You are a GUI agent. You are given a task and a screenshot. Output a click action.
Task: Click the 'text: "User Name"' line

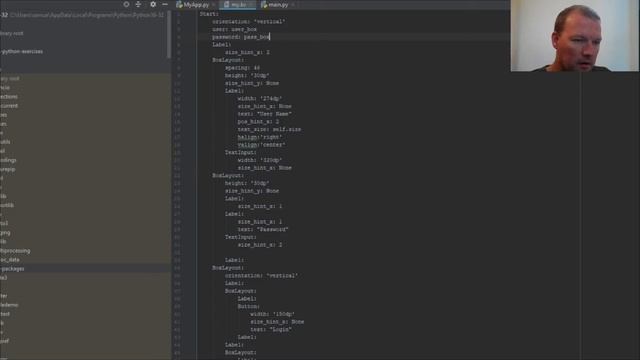264,114
